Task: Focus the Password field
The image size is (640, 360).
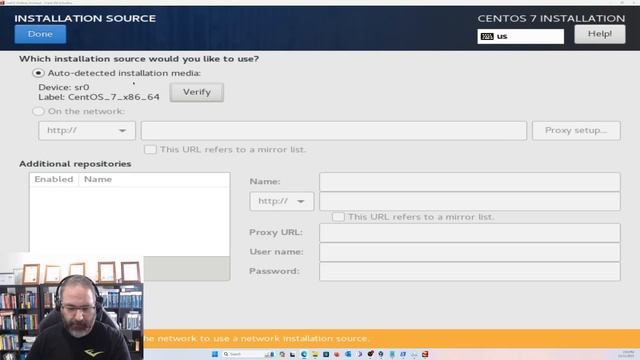Action: point(470,271)
